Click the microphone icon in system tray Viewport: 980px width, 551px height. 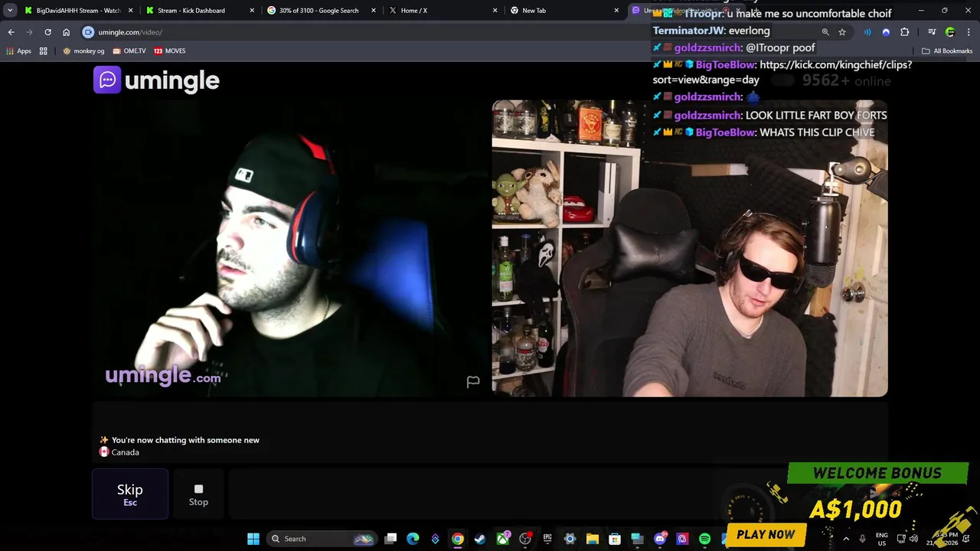[863, 539]
